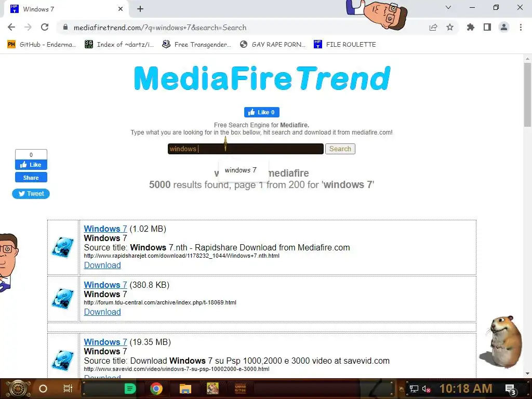Image resolution: width=532 pixels, height=399 pixels.
Task: Click the MediaFireTrend logo
Action: point(262,78)
